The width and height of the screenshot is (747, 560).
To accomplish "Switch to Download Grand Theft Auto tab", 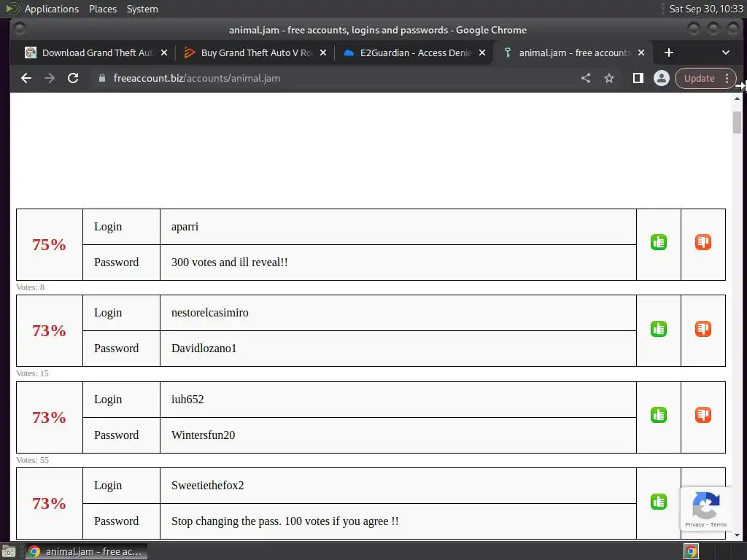I will (x=96, y=52).
